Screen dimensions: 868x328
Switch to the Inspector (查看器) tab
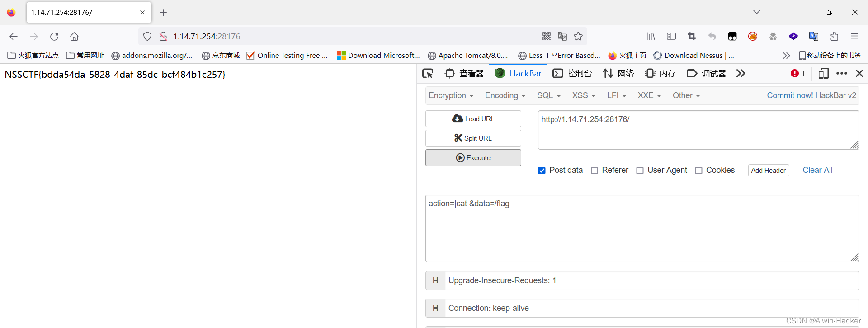tap(465, 73)
